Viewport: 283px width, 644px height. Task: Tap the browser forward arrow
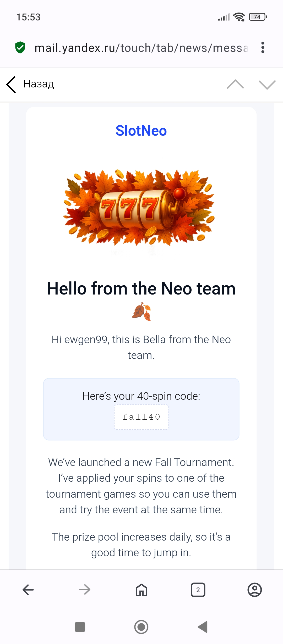pyautogui.click(x=85, y=590)
